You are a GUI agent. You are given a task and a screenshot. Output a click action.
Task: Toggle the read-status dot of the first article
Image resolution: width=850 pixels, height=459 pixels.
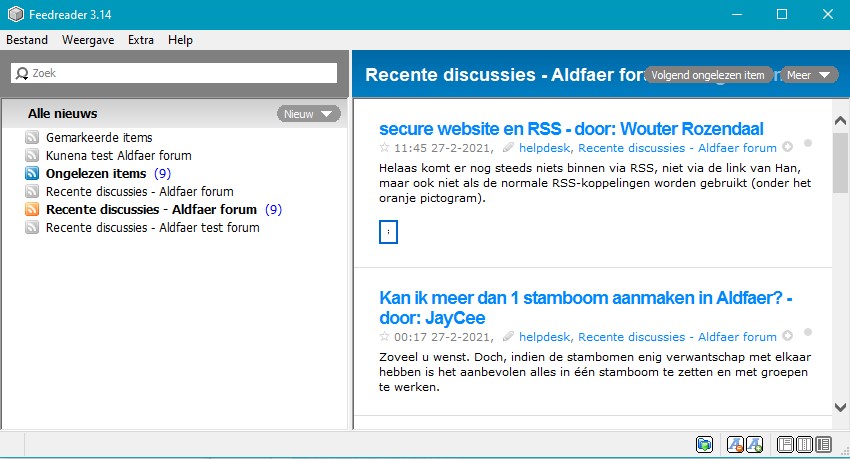point(808,144)
